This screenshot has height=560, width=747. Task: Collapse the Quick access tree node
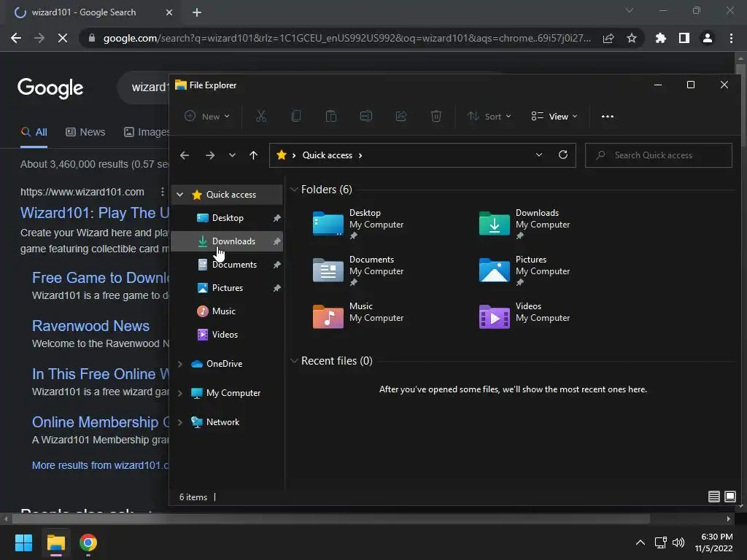pyautogui.click(x=180, y=194)
